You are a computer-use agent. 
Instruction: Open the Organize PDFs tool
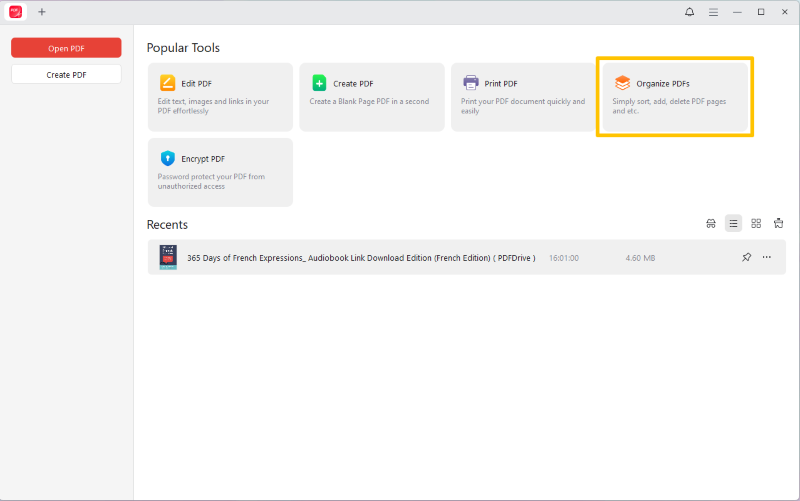coord(674,97)
